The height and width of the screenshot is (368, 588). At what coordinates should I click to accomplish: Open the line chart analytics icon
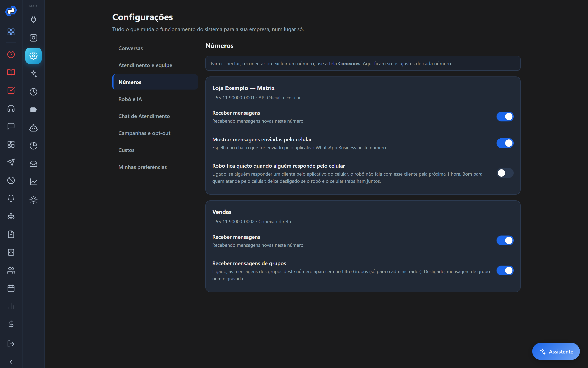[x=33, y=182]
